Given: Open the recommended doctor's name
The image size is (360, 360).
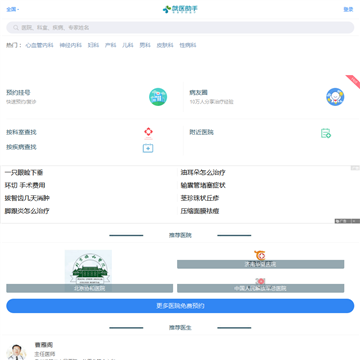Looking at the screenshot, I should click(44, 345).
